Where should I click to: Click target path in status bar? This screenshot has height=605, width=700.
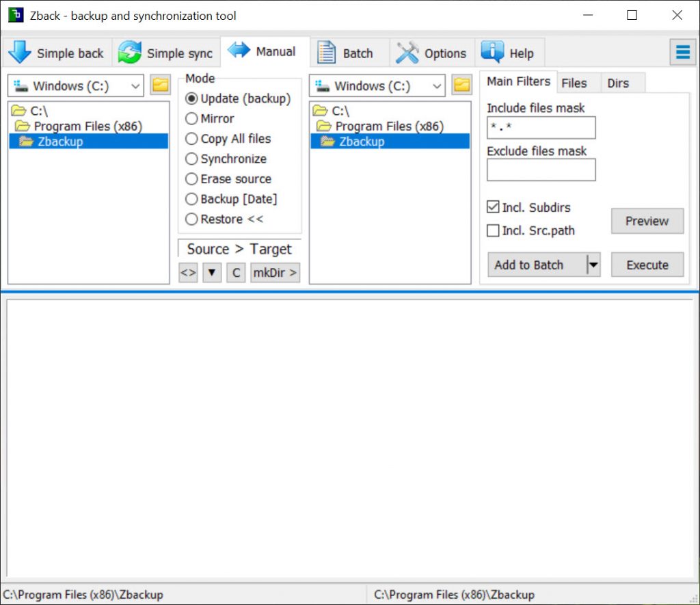[x=454, y=594]
